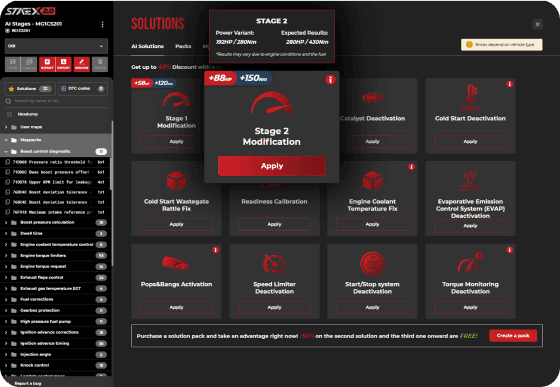Click the grayed Save floppy icon

tap(13, 64)
